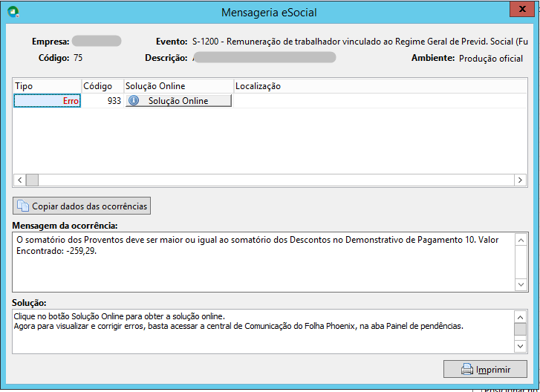Click the Mensagem da ocorrência scrollbar down arrow

[x=521, y=284]
